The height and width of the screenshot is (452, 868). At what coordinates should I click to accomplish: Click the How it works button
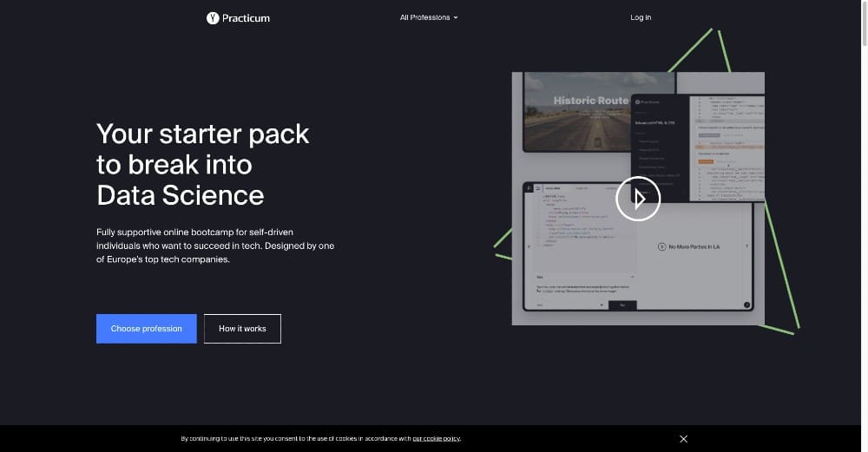(x=242, y=329)
